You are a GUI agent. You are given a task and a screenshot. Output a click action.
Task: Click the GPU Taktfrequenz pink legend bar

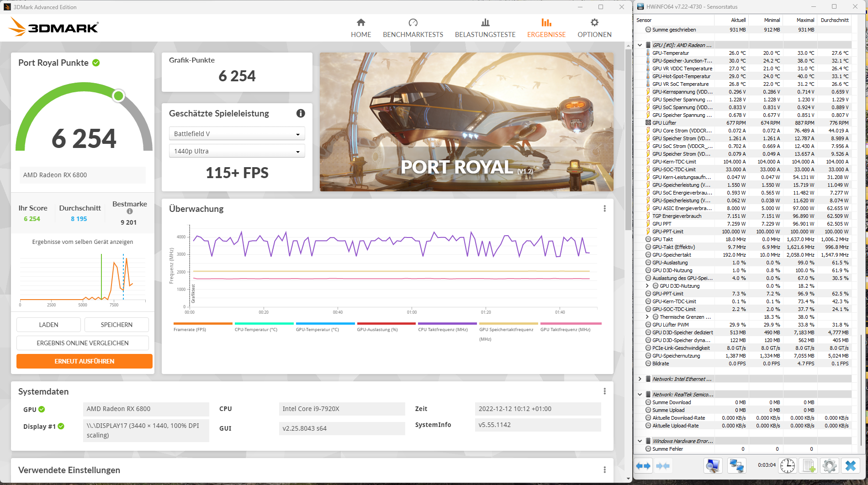571,323
